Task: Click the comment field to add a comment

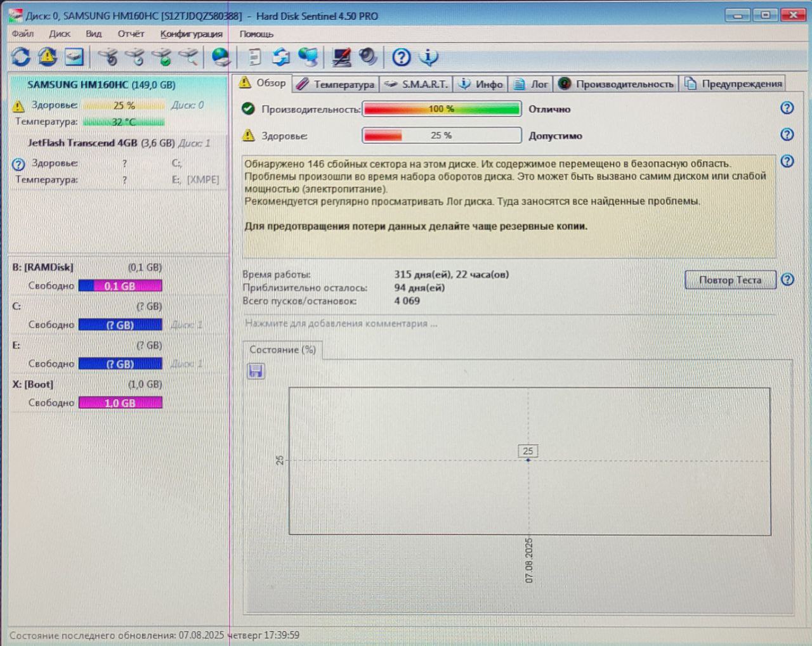Action: [341, 323]
